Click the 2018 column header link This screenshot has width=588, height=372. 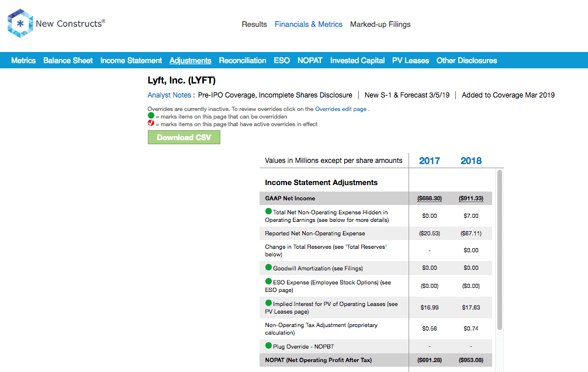[471, 161]
